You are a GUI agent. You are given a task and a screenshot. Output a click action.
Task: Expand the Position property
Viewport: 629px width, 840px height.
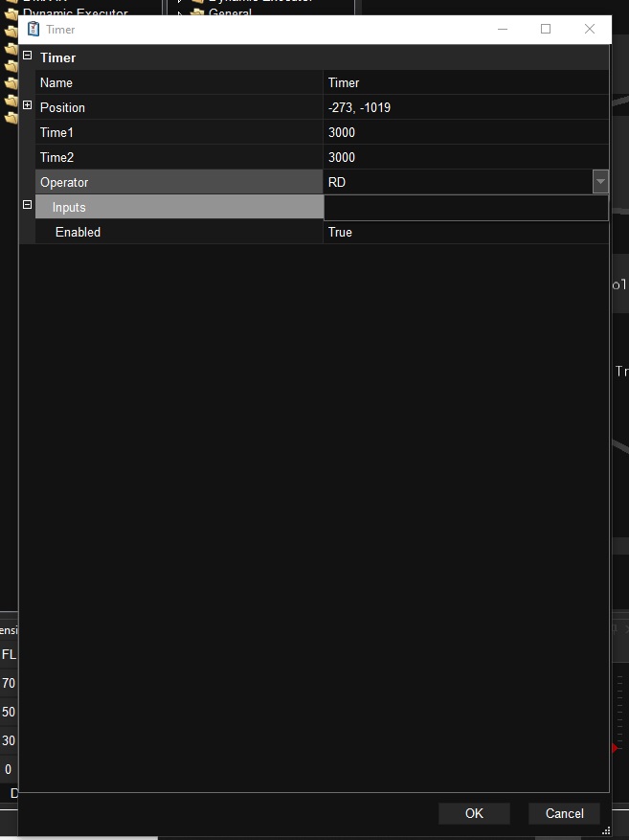[27, 106]
